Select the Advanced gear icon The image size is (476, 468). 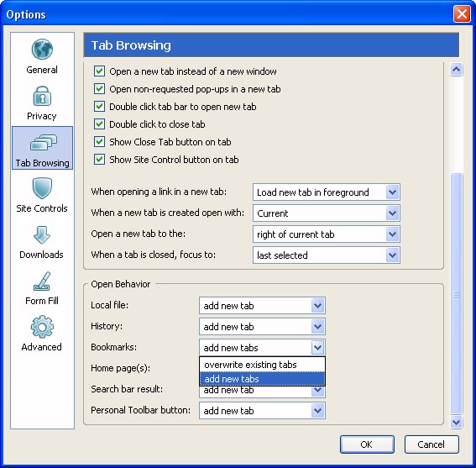(42, 327)
